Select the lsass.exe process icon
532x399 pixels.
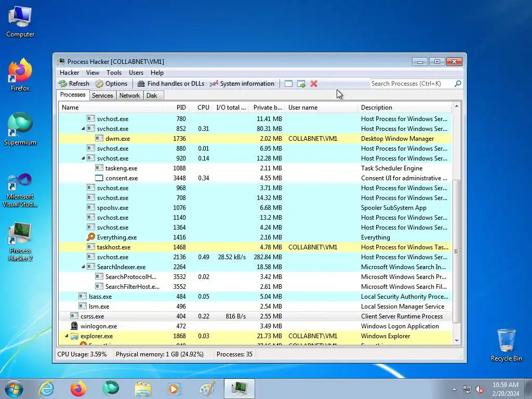tap(83, 297)
